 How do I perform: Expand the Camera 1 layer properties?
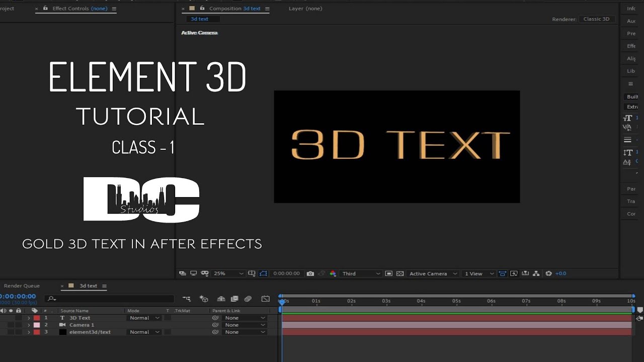click(x=29, y=325)
